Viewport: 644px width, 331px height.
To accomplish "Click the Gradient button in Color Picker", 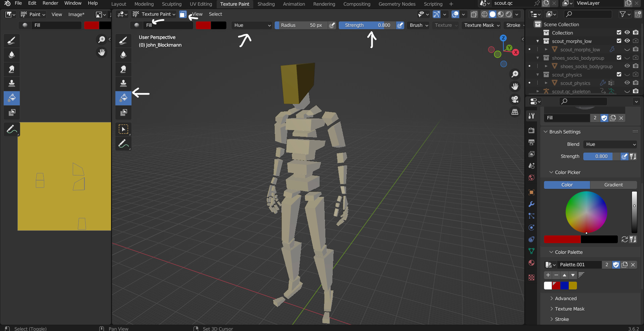I will [613, 185].
